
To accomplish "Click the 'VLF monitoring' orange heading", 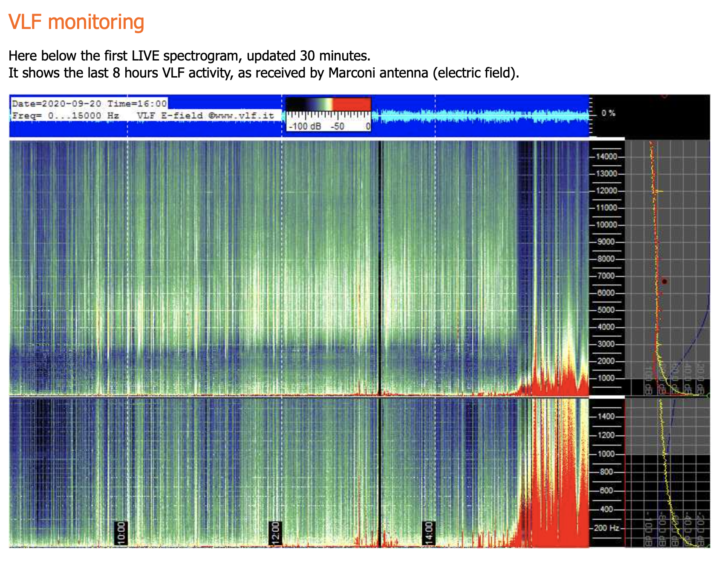I will pos(76,22).
